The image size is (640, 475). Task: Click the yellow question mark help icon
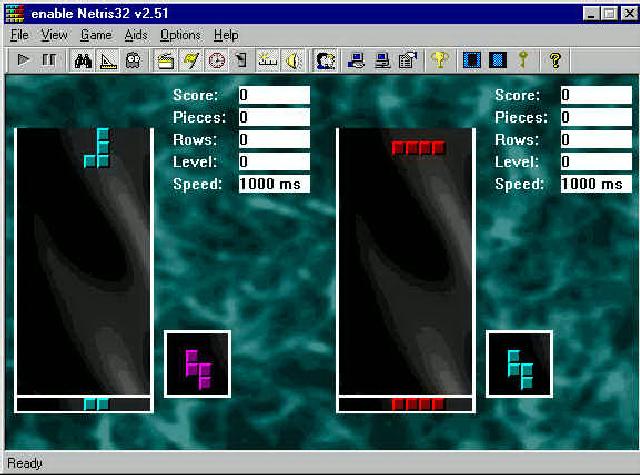pos(555,61)
